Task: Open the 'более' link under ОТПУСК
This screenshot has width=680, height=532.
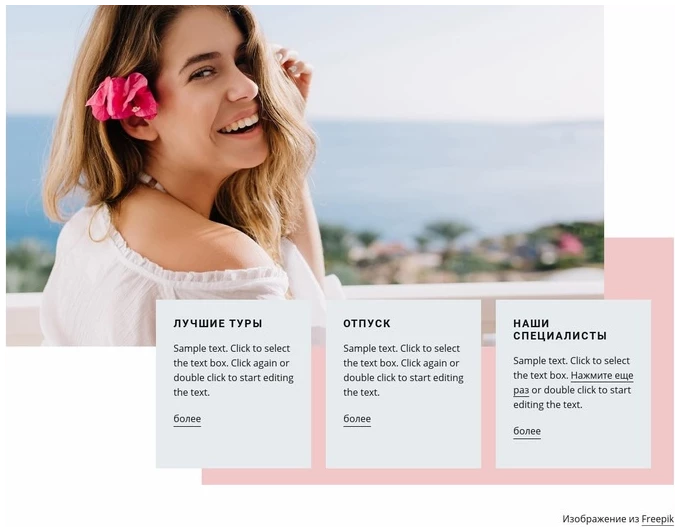Action: pyautogui.click(x=357, y=419)
